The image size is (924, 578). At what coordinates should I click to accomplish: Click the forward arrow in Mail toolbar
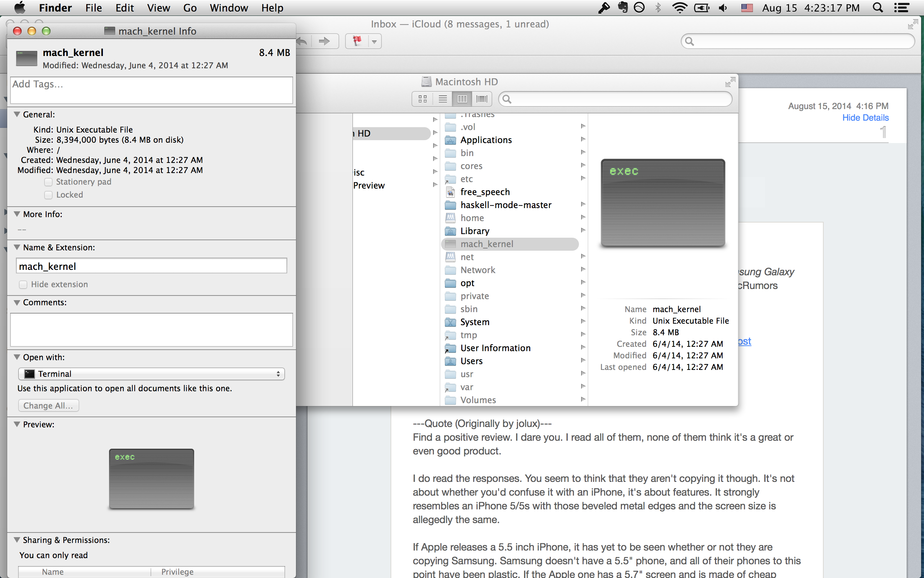324,41
